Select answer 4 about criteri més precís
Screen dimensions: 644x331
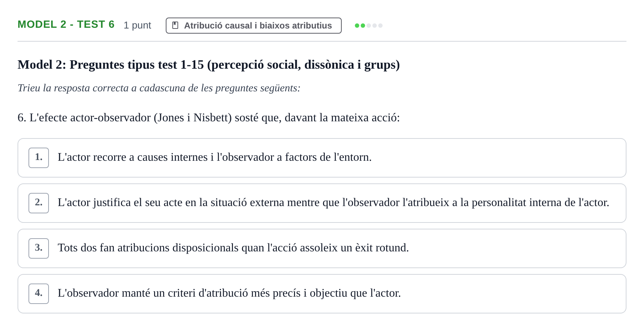322,294
